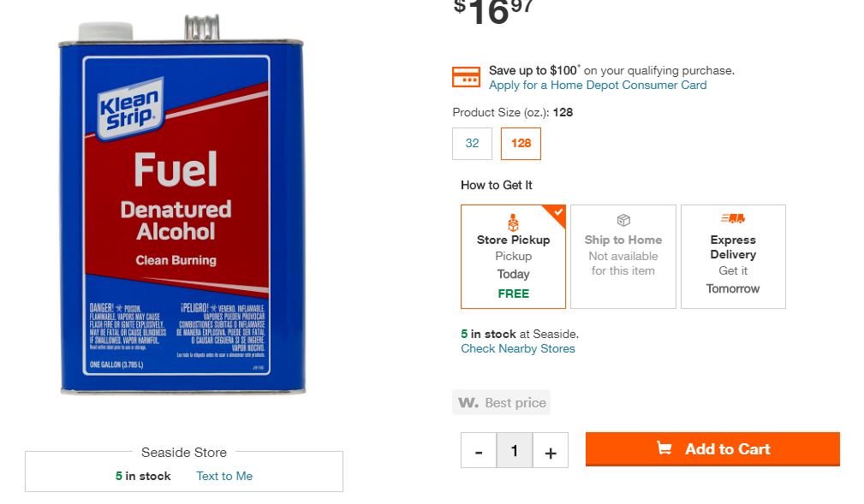Open the Check Nearby Stores link

[518, 348]
